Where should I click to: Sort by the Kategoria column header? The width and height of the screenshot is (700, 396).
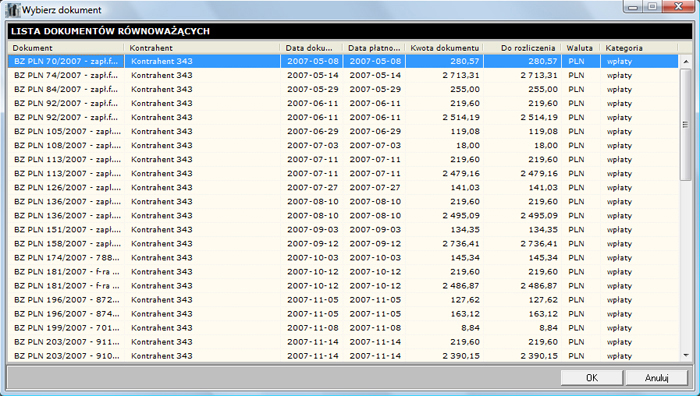pyautogui.click(x=638, y=48)
